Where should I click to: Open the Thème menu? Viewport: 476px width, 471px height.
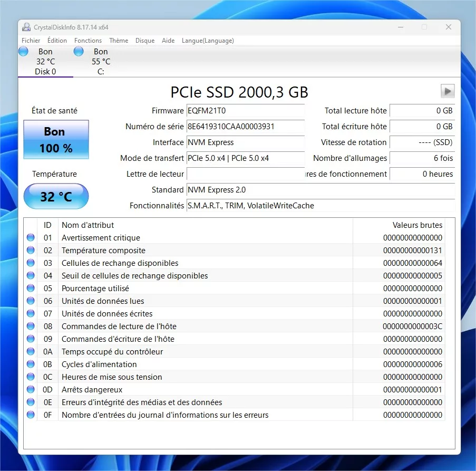[x=119, y=41]
